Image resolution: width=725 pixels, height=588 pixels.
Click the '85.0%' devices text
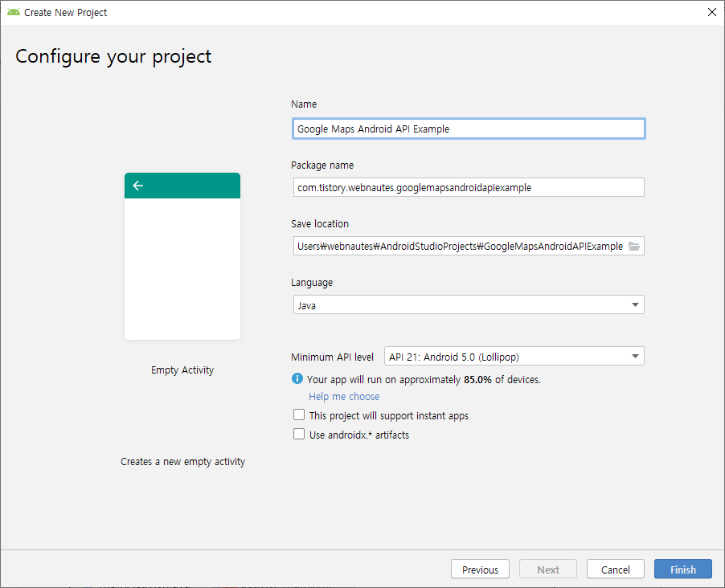(477, 379)
